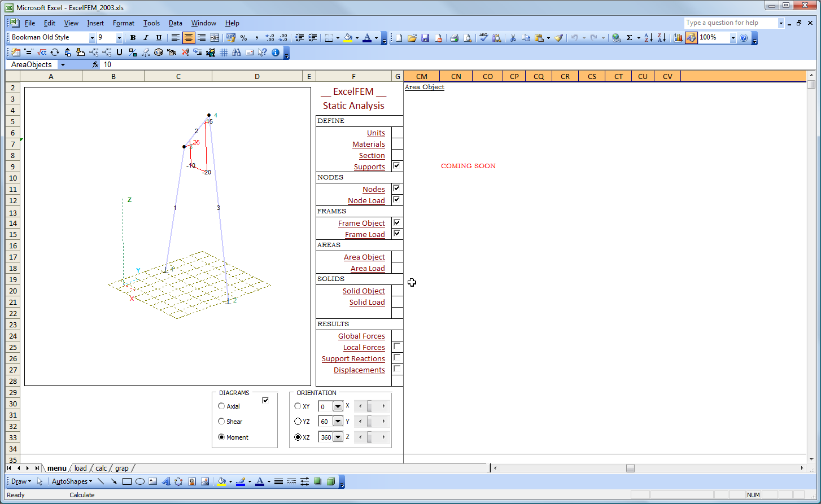Viewport: 821px width, 504px height.
Task: Open the Support Reactions link
Action: [353, 359]
